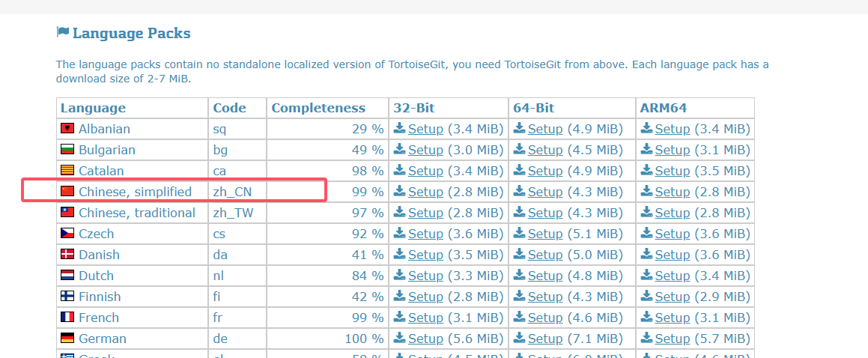Click download icon for Bulgarian 64-Bit

tap(519, 149)
